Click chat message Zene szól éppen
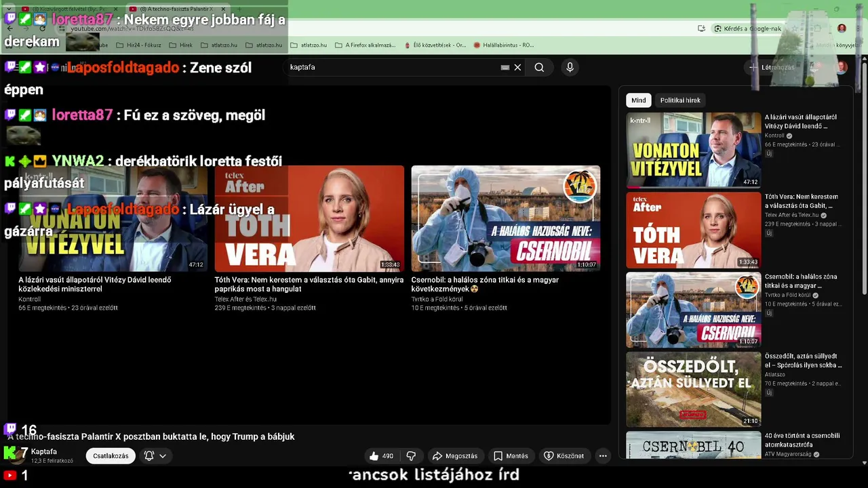 pos(128,78)
